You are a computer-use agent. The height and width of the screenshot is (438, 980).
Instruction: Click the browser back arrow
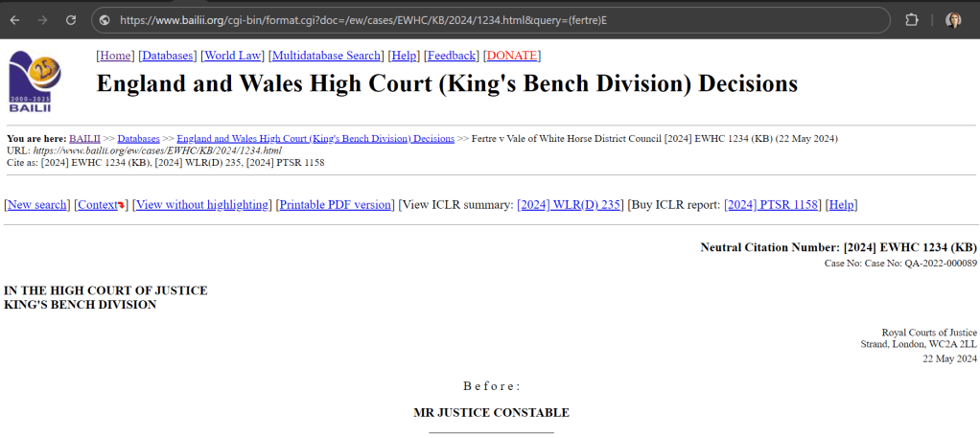pyautogui.click(x=14, y=20)
